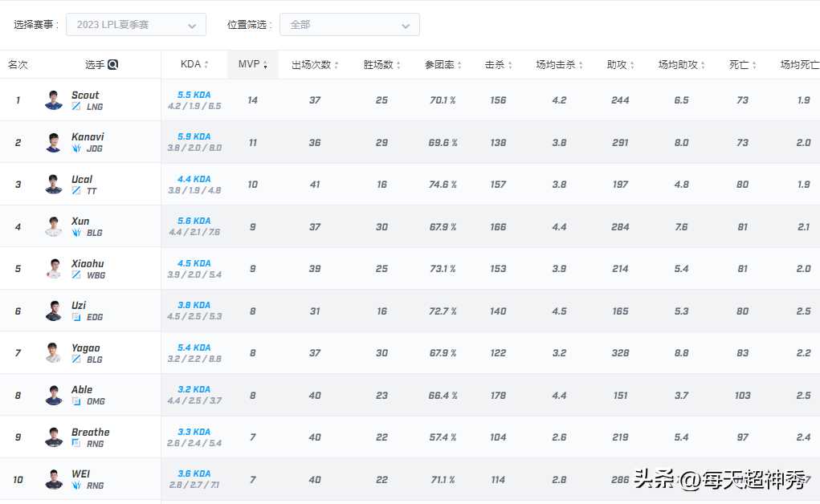The width and height of the screenshot is (820, 504).
Task: Click Xiaohu's 73.1 % participation rate
Action: click(x=443, y=268)
